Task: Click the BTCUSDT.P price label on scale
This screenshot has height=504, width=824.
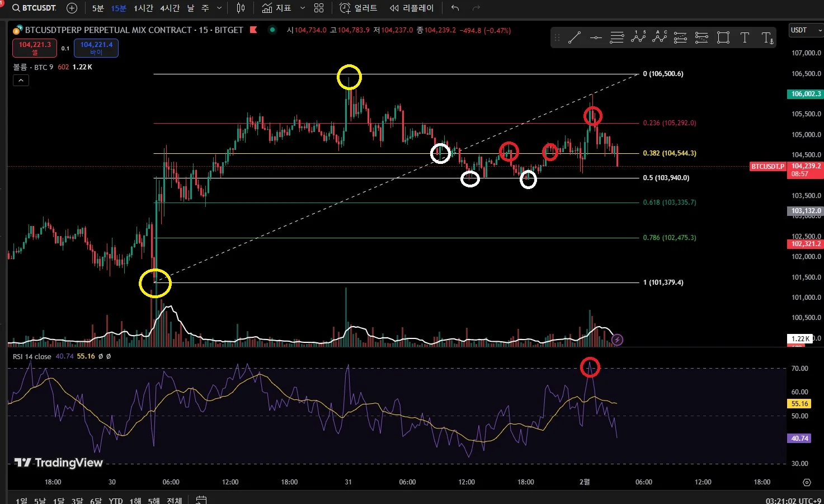Action: (x=768, y=166)
